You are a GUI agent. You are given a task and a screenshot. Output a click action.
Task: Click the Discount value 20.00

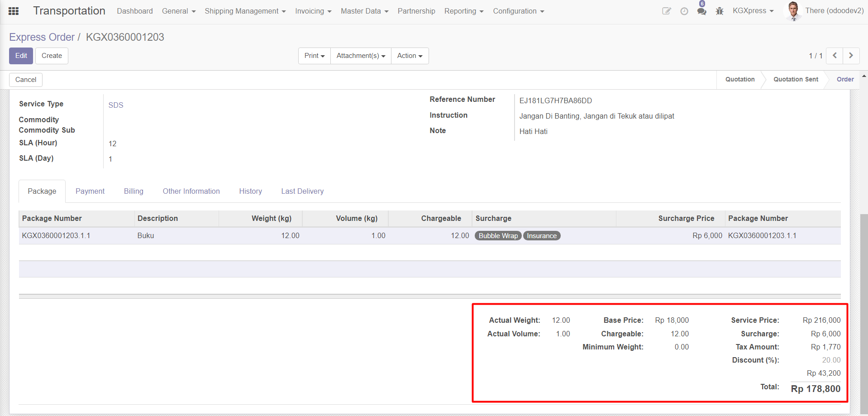tap(831, 360)
